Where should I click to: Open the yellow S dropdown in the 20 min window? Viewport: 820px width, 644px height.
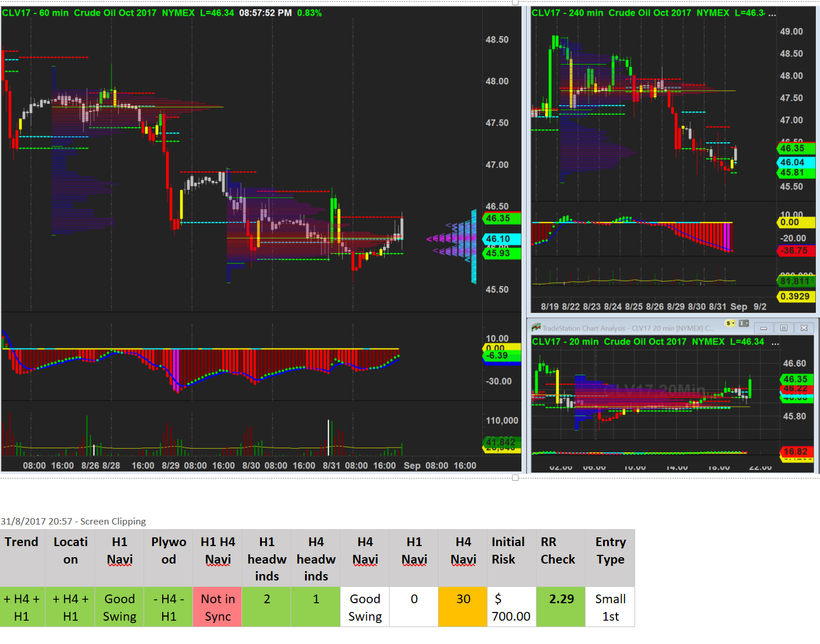pos(730,323)
